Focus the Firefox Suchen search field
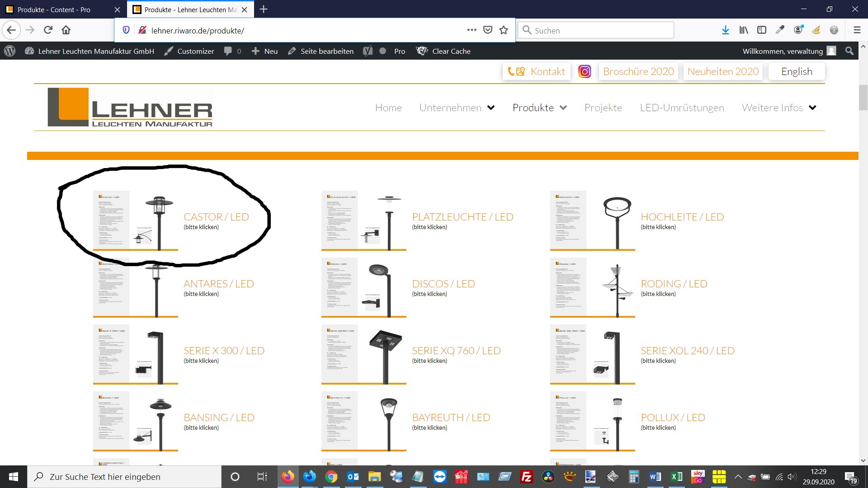The image size is (868, 488). tap(596, 30)
